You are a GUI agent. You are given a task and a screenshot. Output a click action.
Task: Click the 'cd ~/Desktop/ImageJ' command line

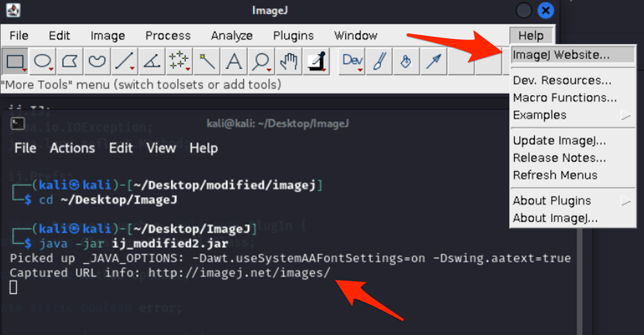(108, 200)
